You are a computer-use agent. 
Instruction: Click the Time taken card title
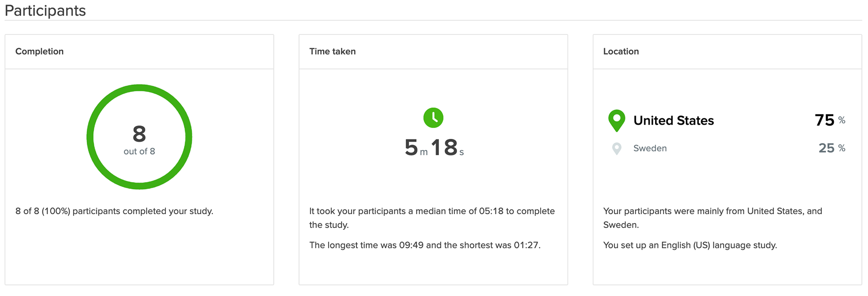click(332, 52)
